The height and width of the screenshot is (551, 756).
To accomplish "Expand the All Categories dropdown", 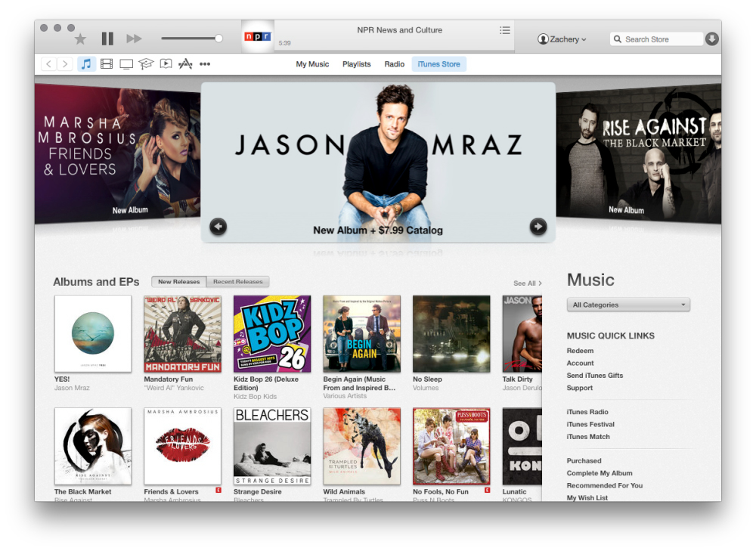I will 629,305.
